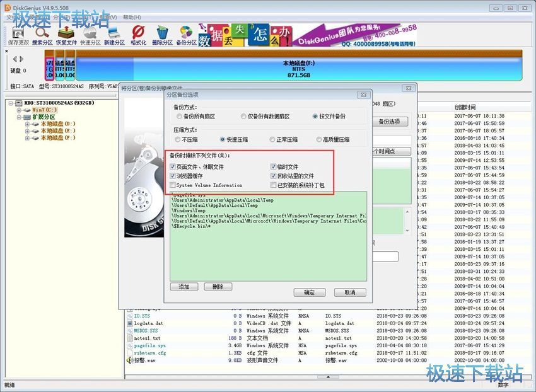Check System Volume Information checkbox
This screenshot has height=392, width=536.
point(173,185)
